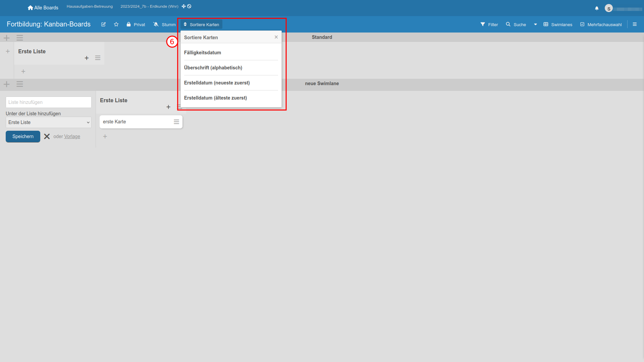This screenshot has width=644, height=362.
Task: Focus the Liste hinzufügen input
Action: click(x=49, y=102)
